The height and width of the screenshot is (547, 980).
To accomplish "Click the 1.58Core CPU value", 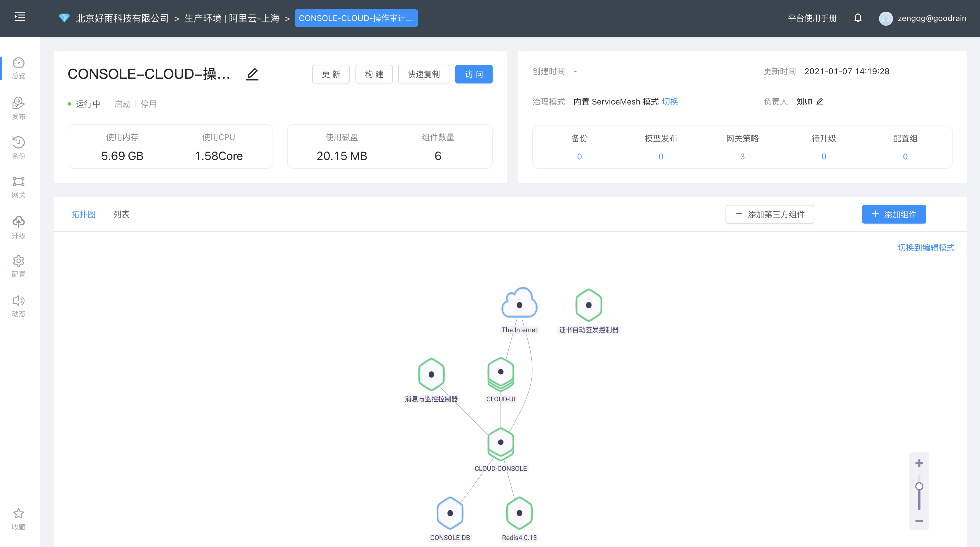I will pyautogui.click(x=219, y=156).
